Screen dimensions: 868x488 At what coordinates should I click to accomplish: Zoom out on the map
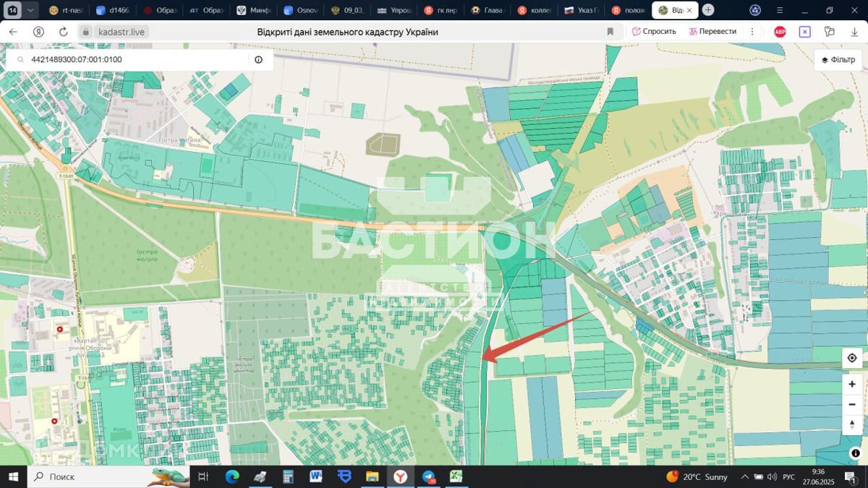(852, 404)
